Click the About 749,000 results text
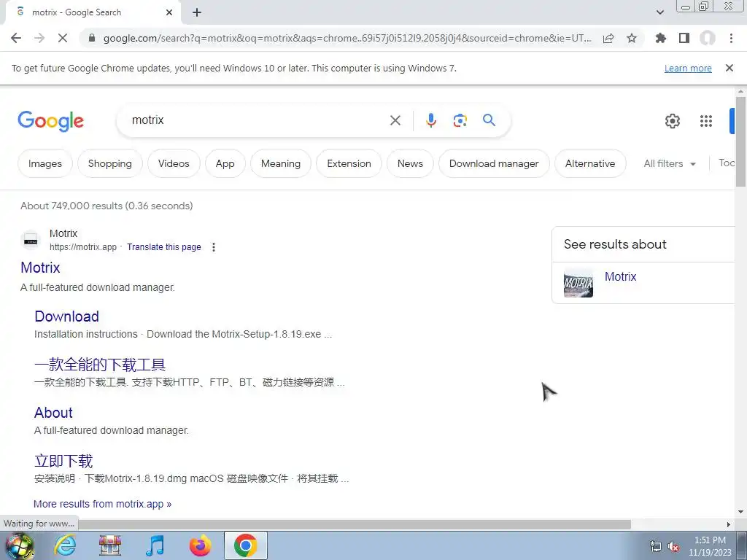Viewport: 747px width, 560px height. [107, 206]
